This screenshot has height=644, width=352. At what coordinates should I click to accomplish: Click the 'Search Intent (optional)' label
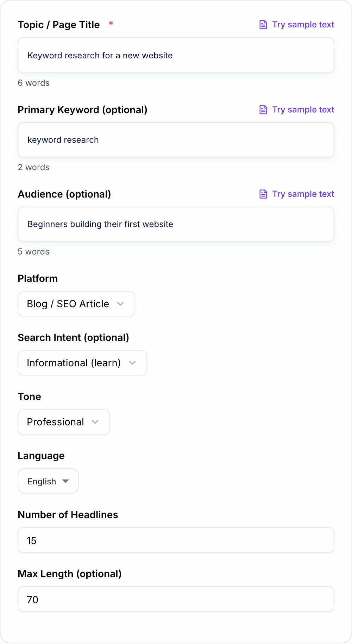point(74,337)
